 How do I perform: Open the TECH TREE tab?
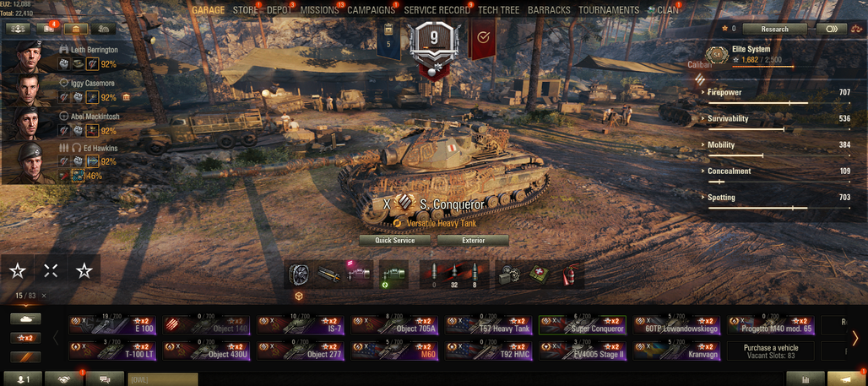[x=499, y=10]
